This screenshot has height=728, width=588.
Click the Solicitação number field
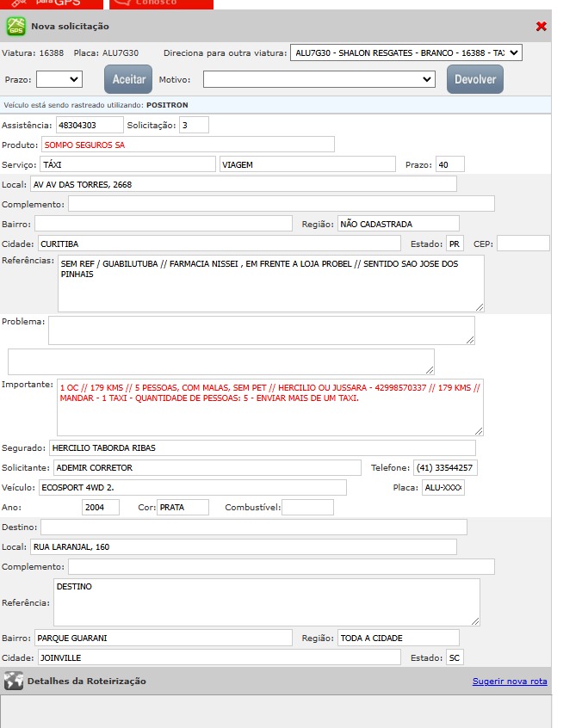[195, 125]
